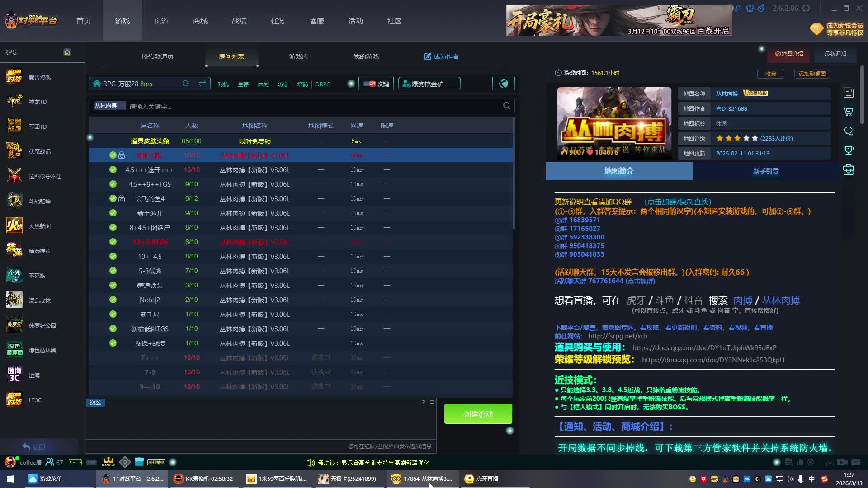Click the green 创建游戏 button
Viewport: 868px width, 488px height.
pos(478,414)
